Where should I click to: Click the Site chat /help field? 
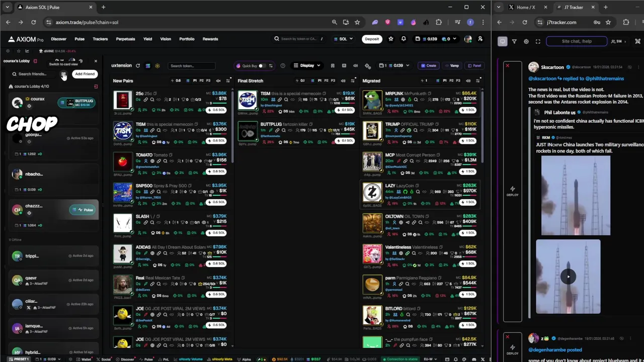tap(577, 41)
